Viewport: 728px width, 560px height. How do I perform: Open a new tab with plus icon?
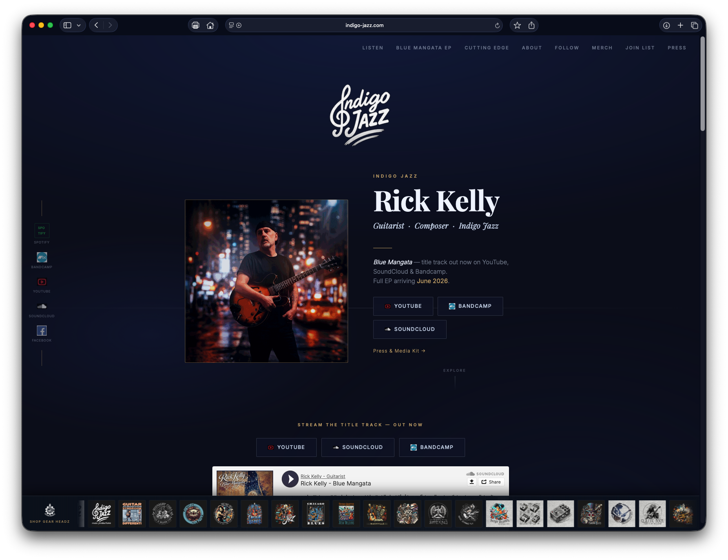[x=681, y=25]
